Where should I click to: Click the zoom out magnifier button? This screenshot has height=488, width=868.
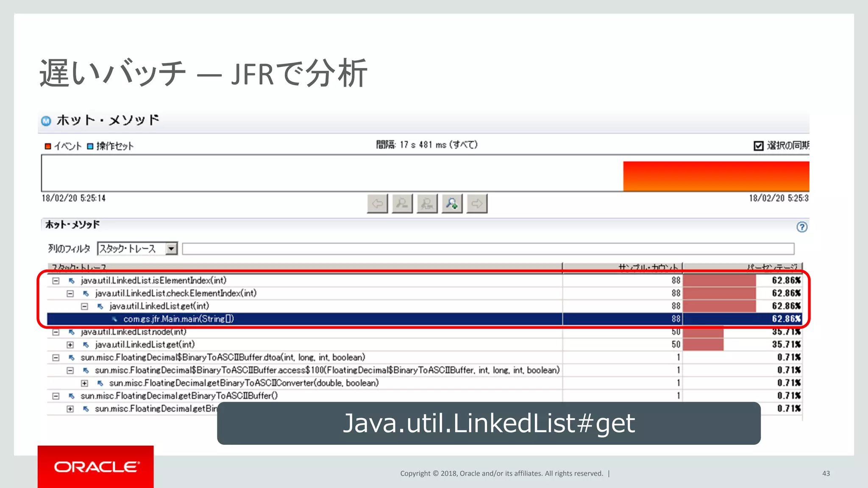coord(402,204)
